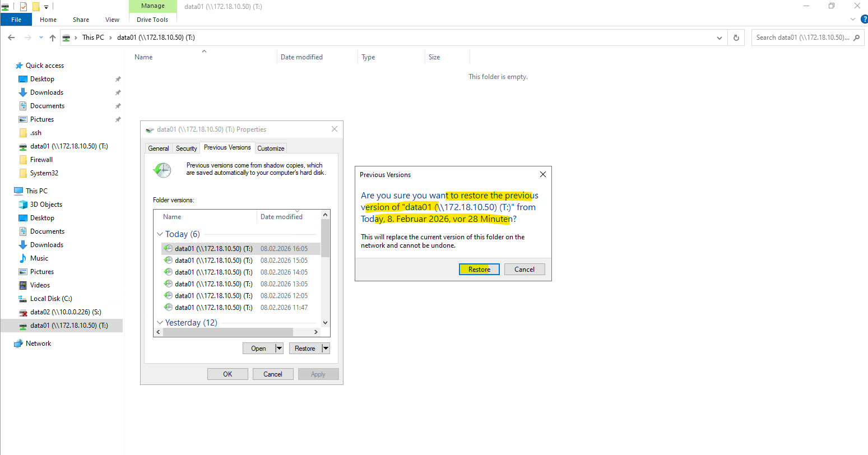The height and width of the screenshot is (455, 868).
Task: Click Cancel in the Properties dialog
Action: coord(273,374)
